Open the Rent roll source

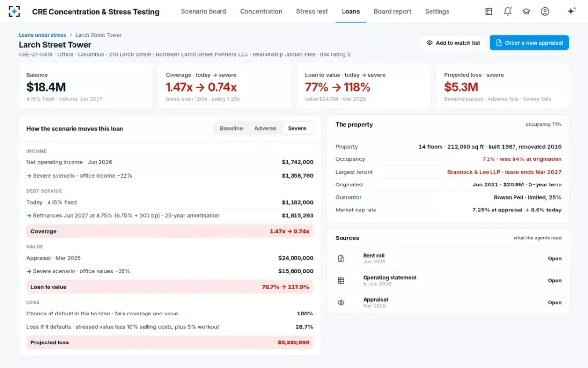tap(555, 259)
